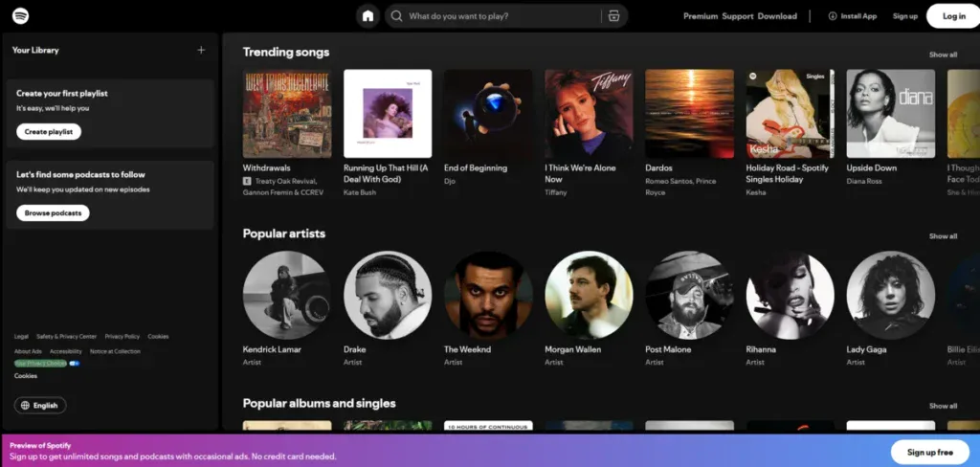Click the plus icon in Your Library
This screenshot has width=980, height=467.
point(201,50)
